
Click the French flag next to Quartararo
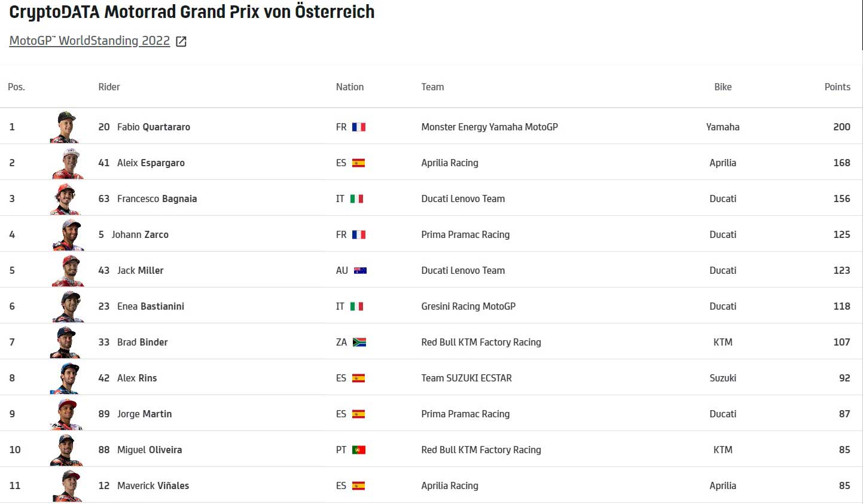[359, 127]
